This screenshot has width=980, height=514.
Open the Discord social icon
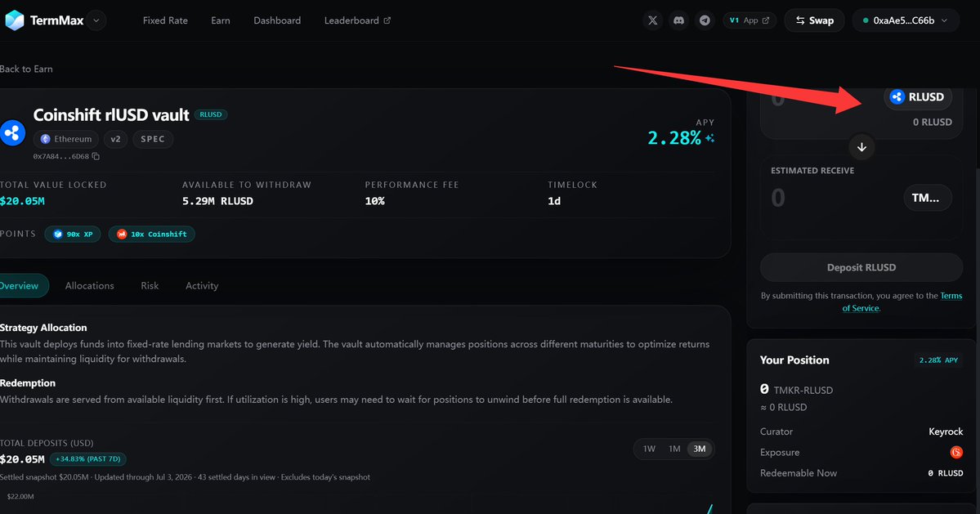[678, 20]
